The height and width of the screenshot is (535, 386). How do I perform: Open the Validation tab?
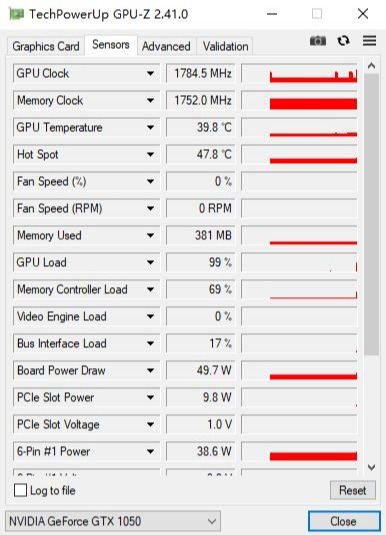click(x=225, y=46)
